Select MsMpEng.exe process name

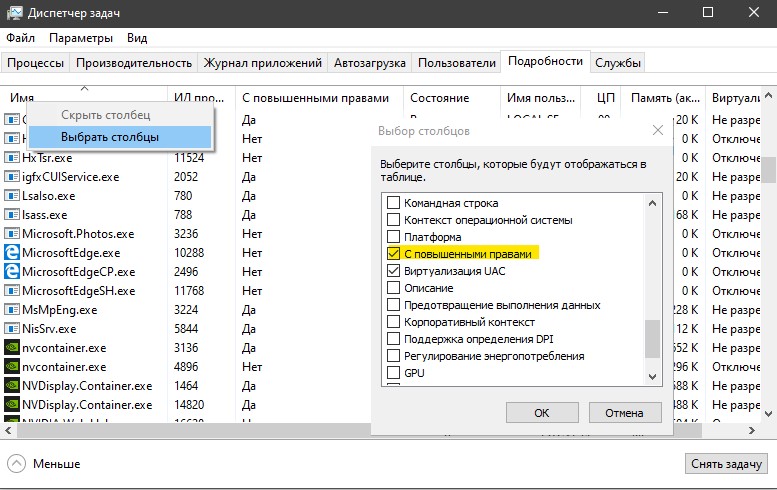click(x=59, y=310)
